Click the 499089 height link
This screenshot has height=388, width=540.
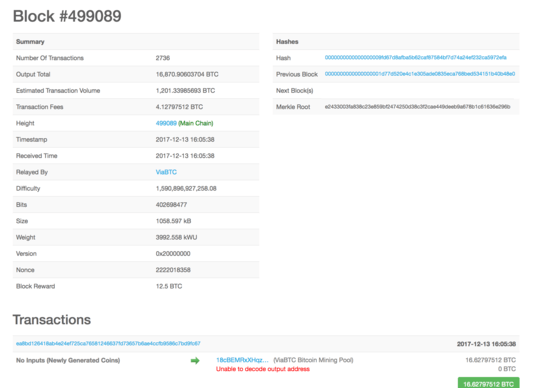coord(166,123)
